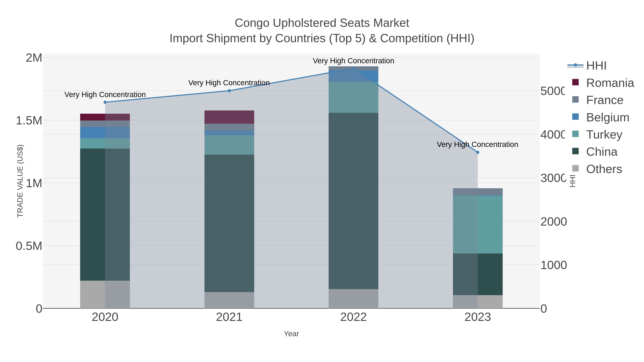Click the 'Very High Concentration' label above 2021

(229, 83)
